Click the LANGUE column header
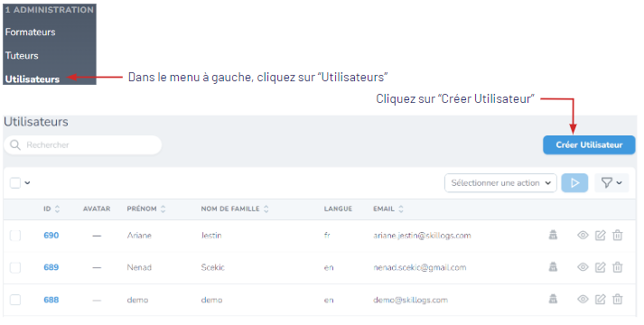This screenshot has height=325, width=644. tap(338, 209)
